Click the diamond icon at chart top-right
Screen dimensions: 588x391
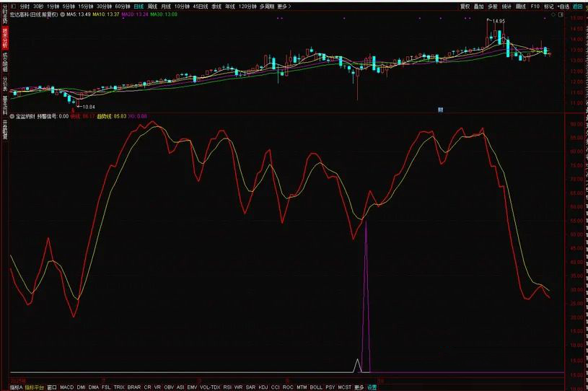point(553,14)
